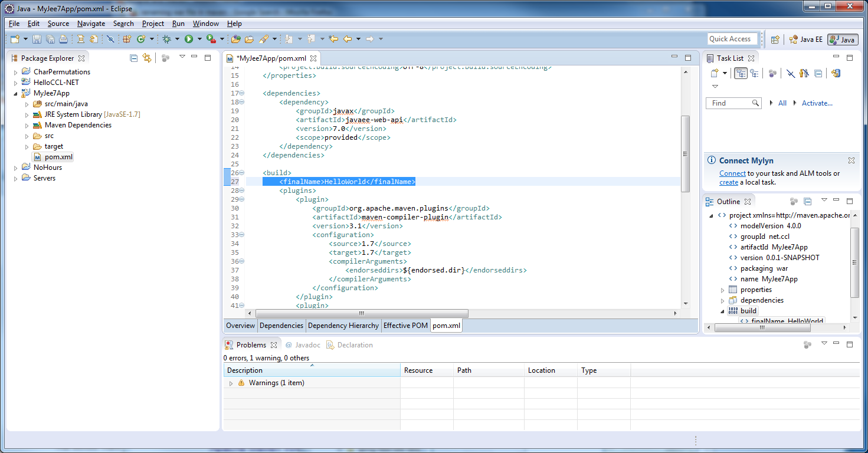Expand the dependencies node in Outline
The image size is (868, 453).
722,300
